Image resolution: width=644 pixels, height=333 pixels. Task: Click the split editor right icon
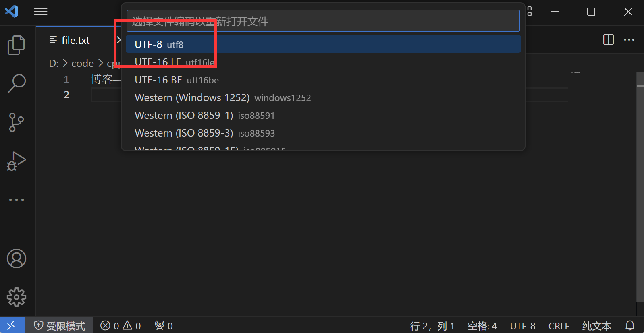[x=609, y=40]
